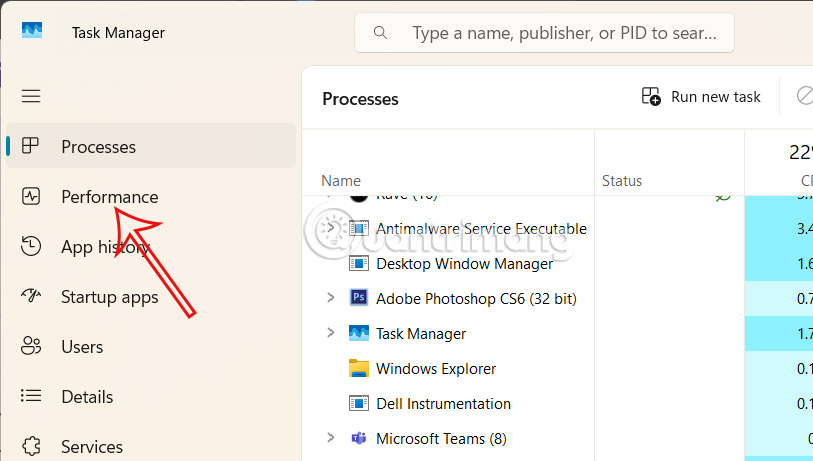This screenshot has width=813, height=461.
Task: Select the Windows Explorer process row
Action: (435, 368)
